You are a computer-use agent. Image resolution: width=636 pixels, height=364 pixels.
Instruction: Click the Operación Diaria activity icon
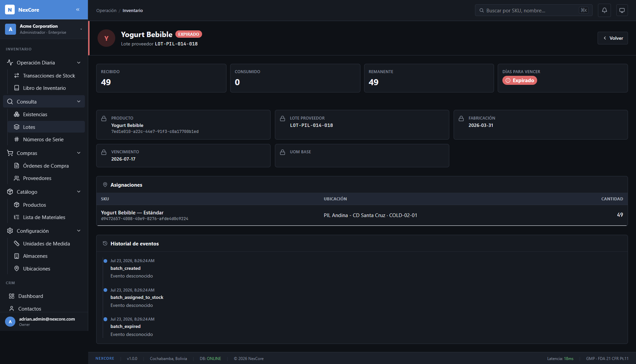click(x=10, y=63)
